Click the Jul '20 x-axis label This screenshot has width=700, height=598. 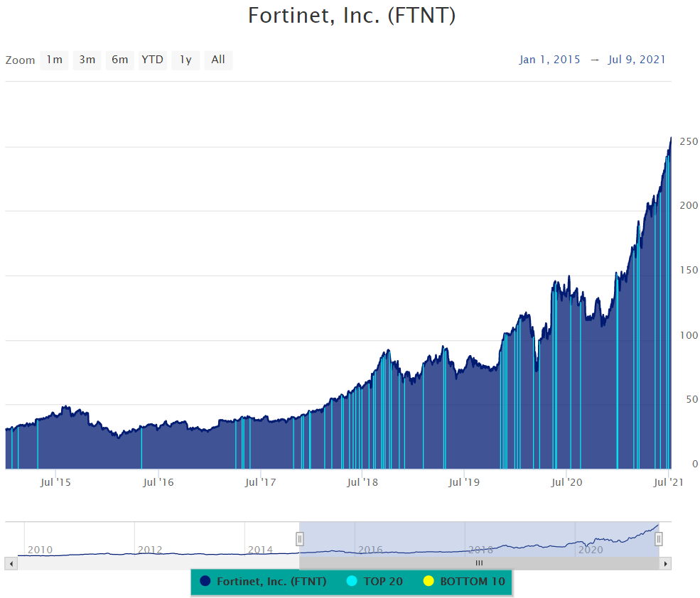[x=566, y=482]
